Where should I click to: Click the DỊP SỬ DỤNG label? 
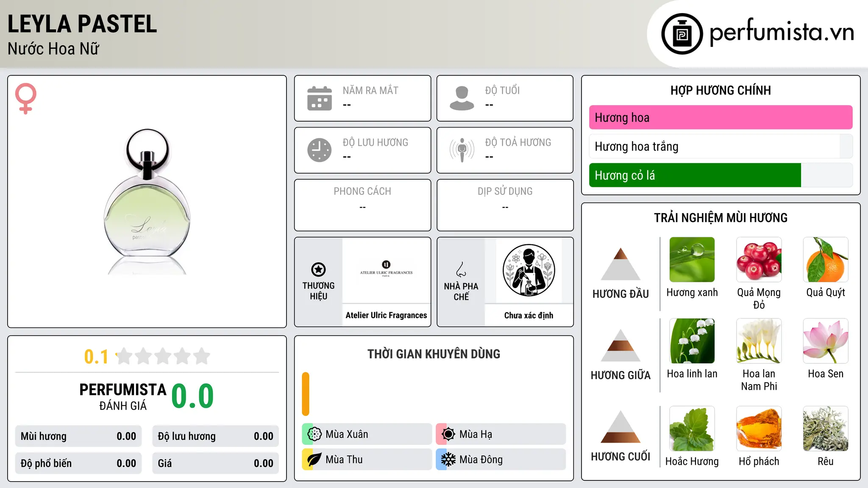click(x=505, y=191)
